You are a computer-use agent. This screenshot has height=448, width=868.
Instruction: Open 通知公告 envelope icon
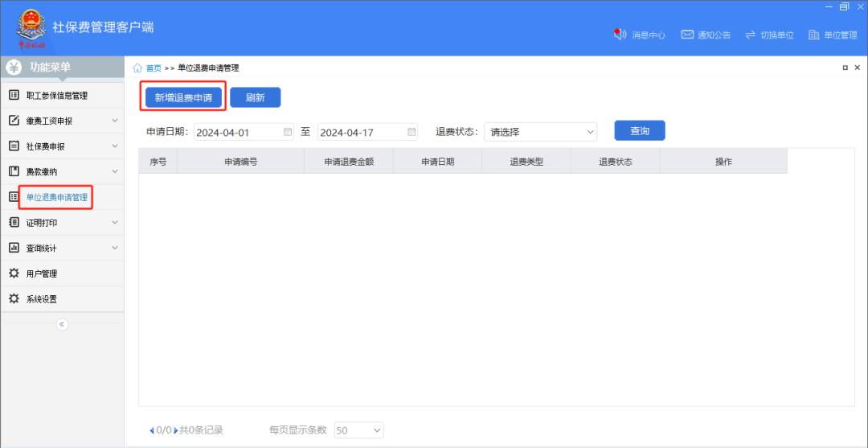click(x=687, y=35)
